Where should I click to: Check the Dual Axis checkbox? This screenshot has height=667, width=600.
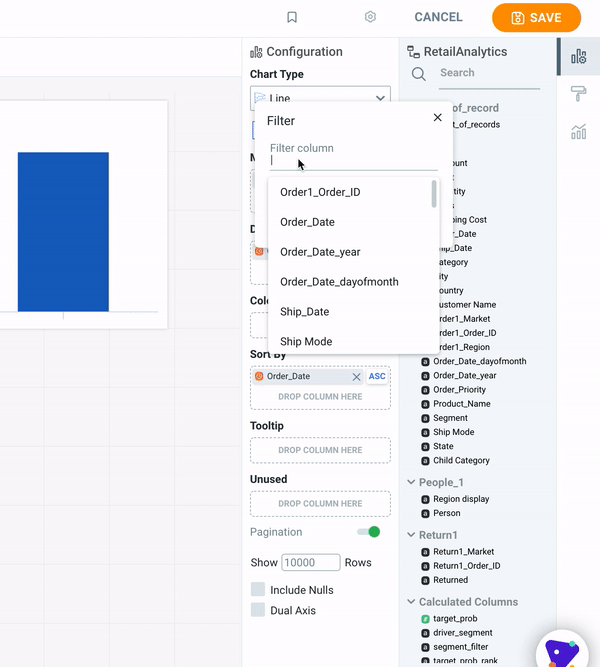pos(258,610)
